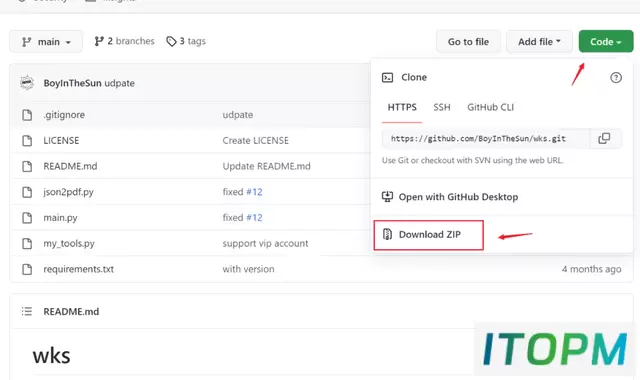Click the zip file icon

387,234
